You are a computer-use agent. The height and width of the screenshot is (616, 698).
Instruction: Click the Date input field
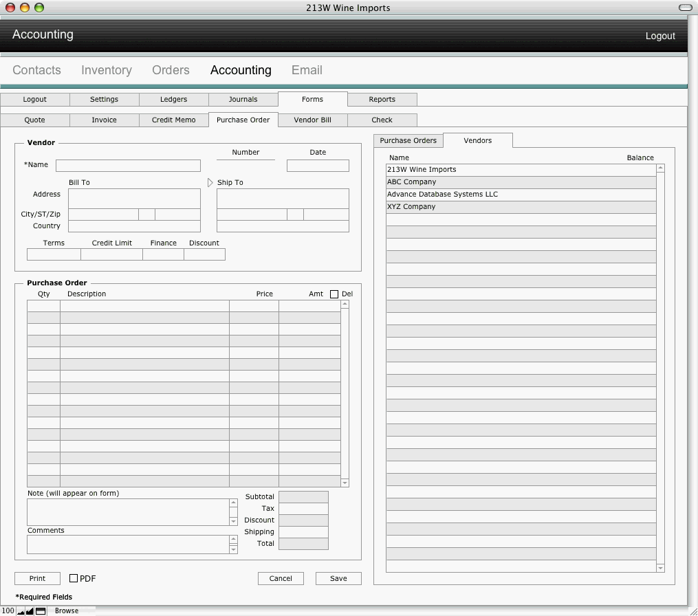point(318,166)
